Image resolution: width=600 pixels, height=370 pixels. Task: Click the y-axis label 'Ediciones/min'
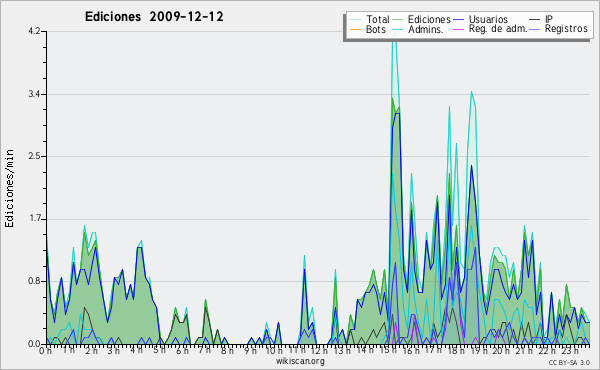click(x=9, y=188)
